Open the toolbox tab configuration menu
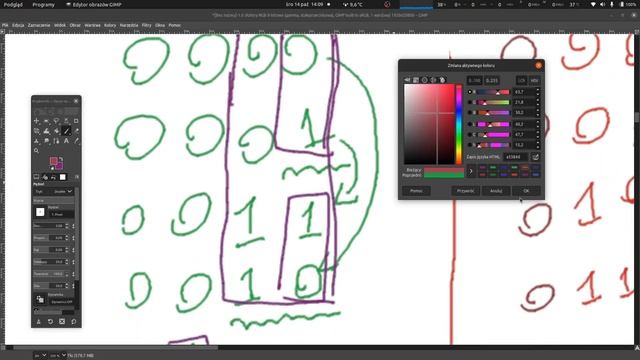640x360 pixels. 77,177
